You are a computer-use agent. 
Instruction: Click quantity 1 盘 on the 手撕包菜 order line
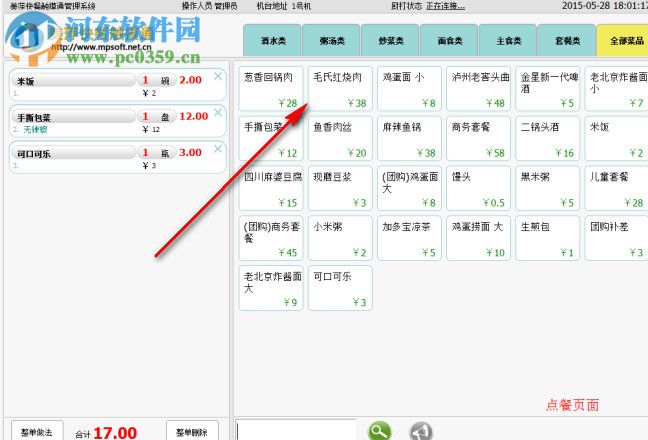point(157,117)
